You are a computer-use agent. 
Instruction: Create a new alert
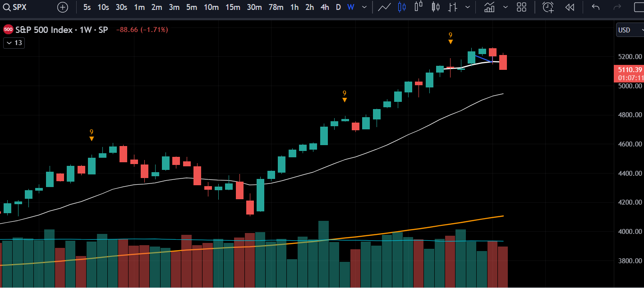[x=548, y=7]
